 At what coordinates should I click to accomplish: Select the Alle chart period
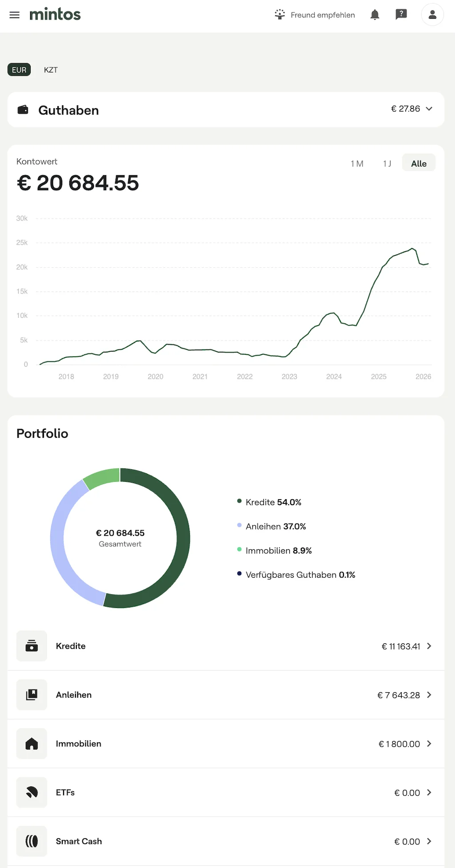point(419,163)
